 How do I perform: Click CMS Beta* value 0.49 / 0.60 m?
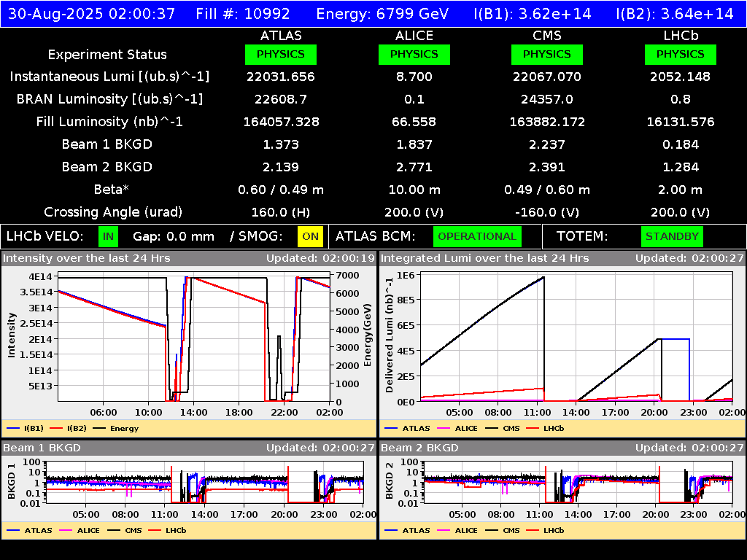click(x=547, y=190)
